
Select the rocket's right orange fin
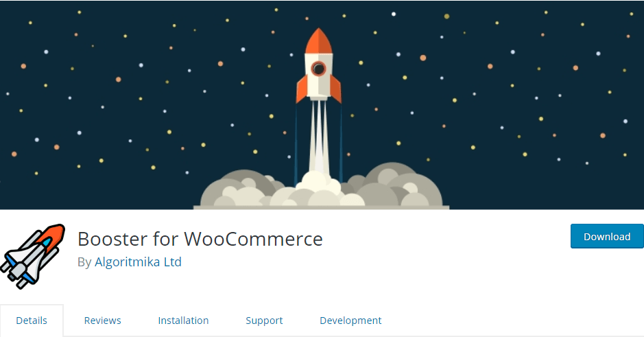click(335, 89)
